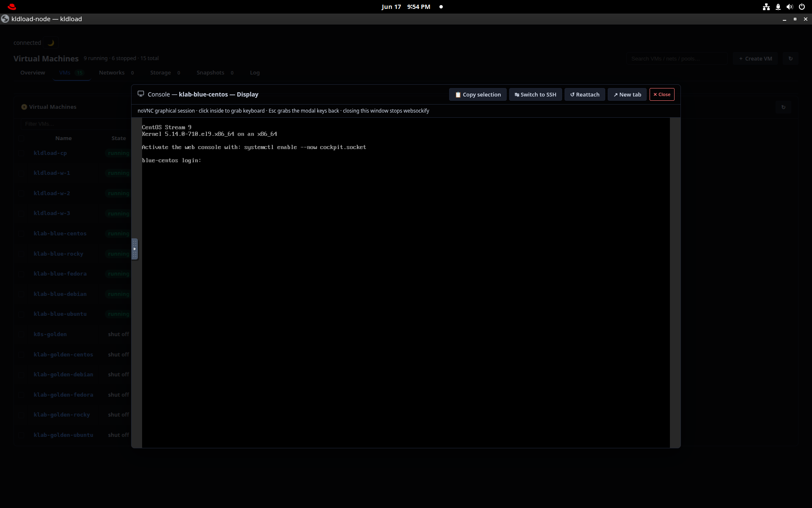The image size is (812, 508).
Task: Open the klab-golden-rocky VM link
Action: coord(62,415)
